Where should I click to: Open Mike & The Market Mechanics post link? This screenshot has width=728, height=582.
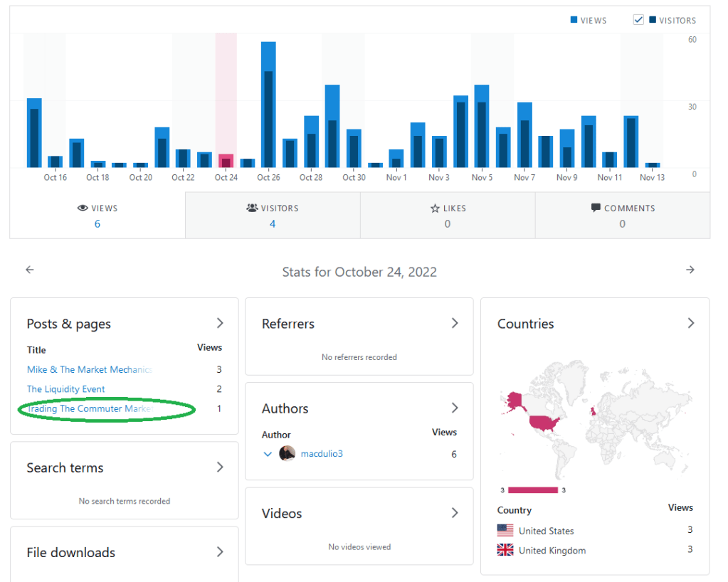89,369
